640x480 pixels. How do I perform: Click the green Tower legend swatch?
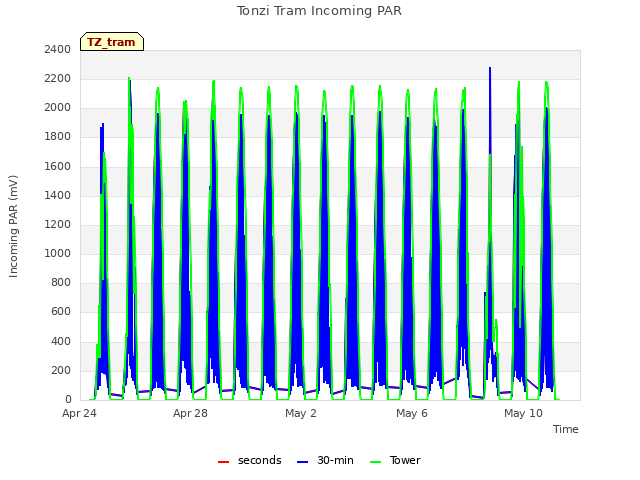point(375,462)
